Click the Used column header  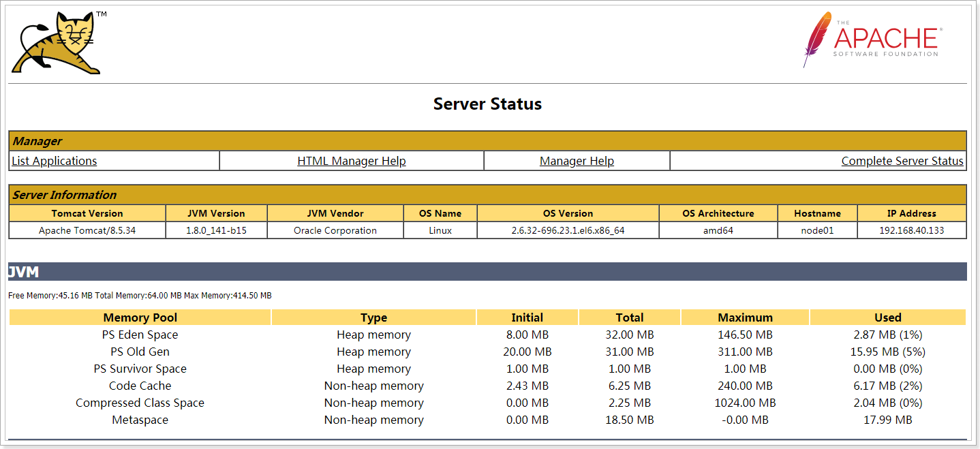pyautogui.click(x=887, y=318)
